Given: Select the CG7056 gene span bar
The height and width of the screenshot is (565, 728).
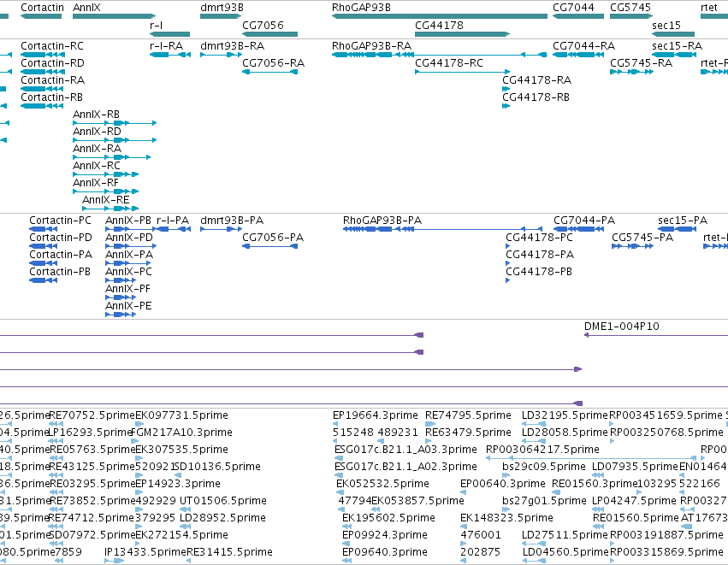Looking at the screenshot, I should (x=269, y=34).
